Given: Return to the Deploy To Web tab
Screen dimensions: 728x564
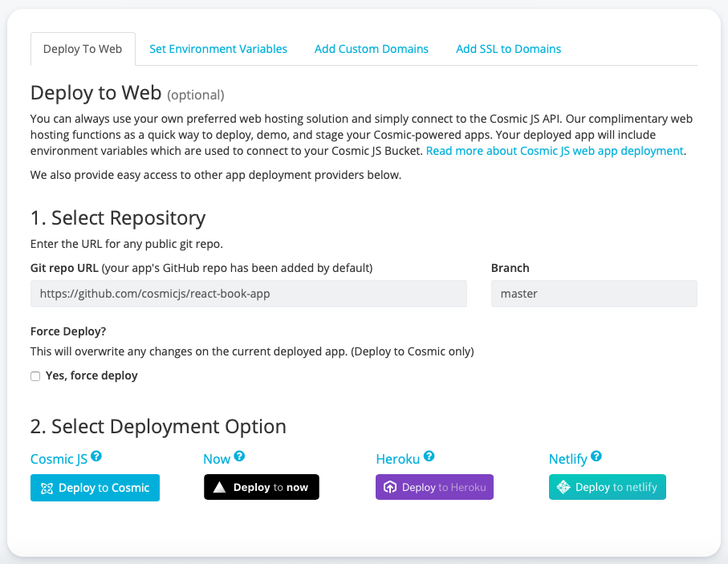Looking at the screenshot, I should [83, 49].
